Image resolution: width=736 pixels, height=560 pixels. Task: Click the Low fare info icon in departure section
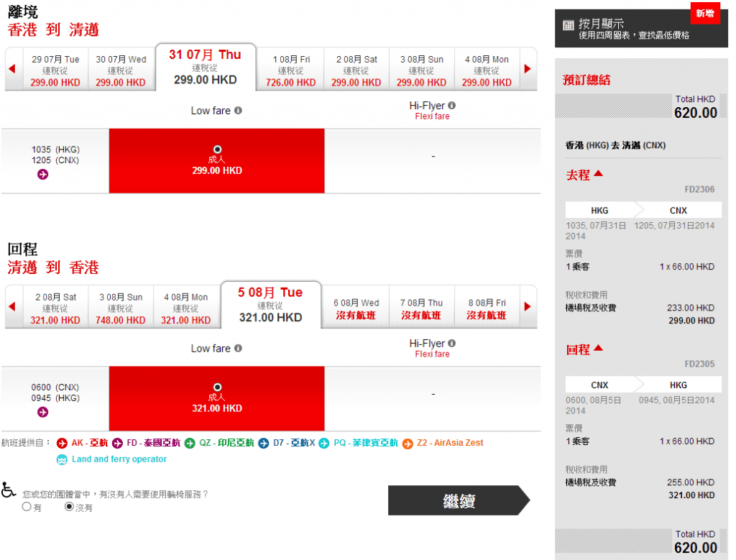[238, 111]
